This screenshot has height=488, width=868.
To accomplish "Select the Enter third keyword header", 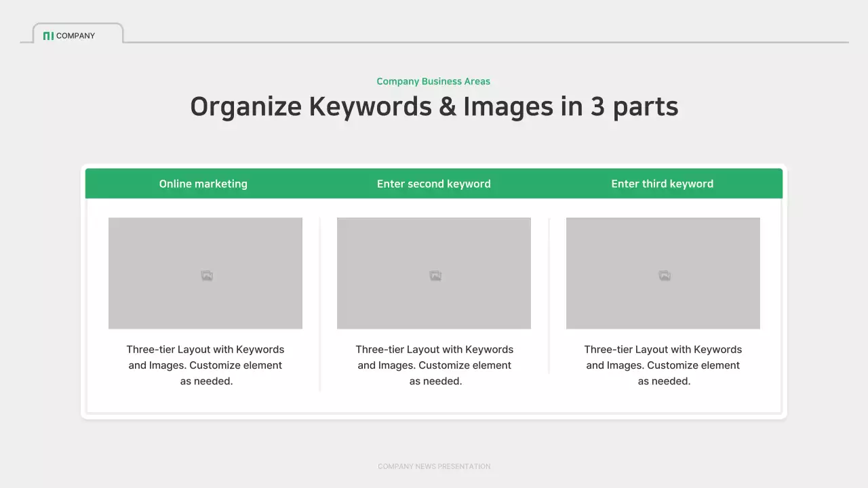I will click(663, 184).
